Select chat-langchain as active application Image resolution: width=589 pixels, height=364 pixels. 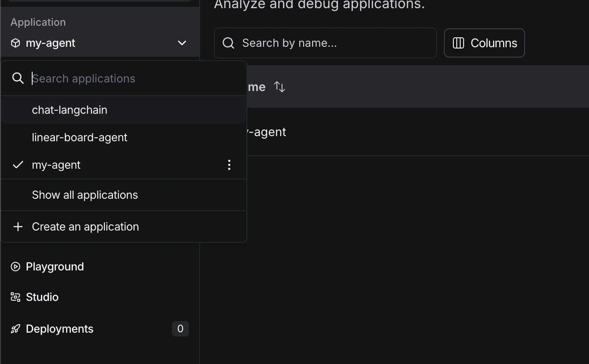[x=70, y=110]
